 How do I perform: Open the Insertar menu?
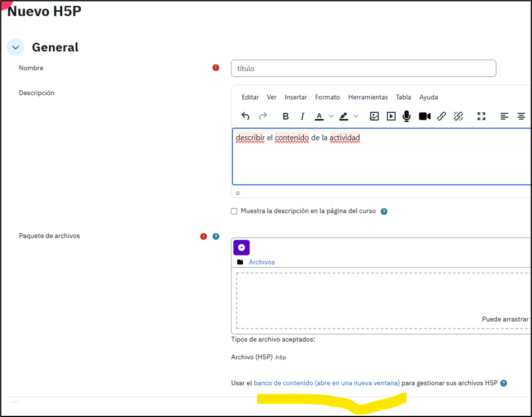[x=295, y=97]
